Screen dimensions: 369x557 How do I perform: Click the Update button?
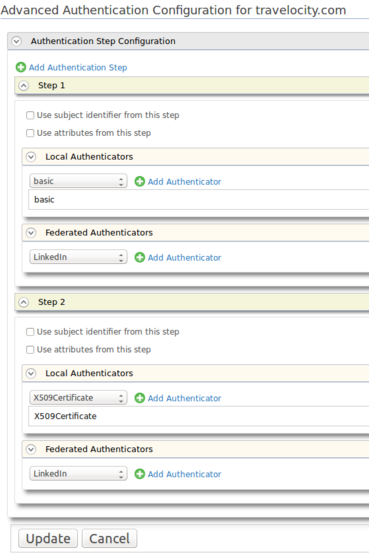(x=48, y=539)
